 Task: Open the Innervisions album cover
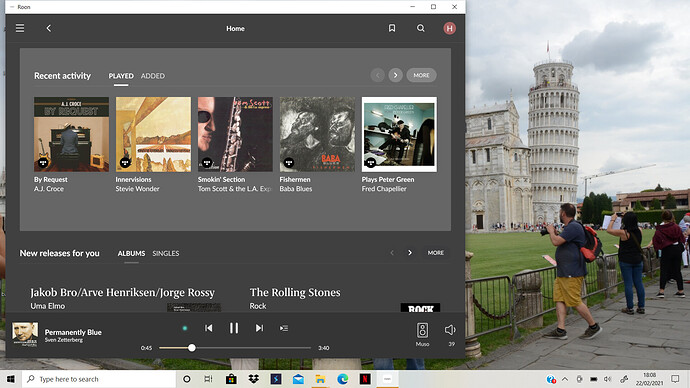pyautogui.click(x=153, y=134)
